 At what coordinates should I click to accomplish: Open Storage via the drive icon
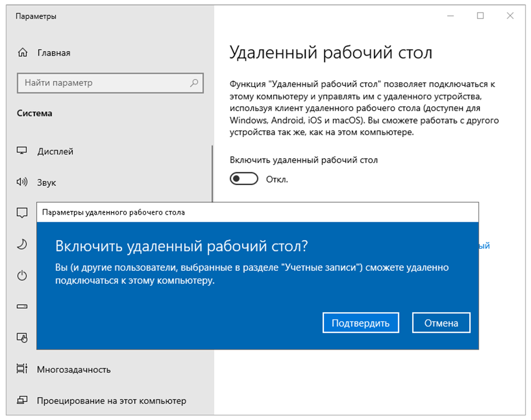[22, 307]
